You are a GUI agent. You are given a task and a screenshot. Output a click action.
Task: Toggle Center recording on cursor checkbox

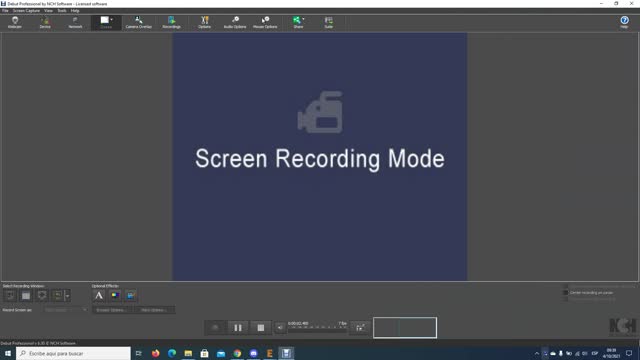566,293
